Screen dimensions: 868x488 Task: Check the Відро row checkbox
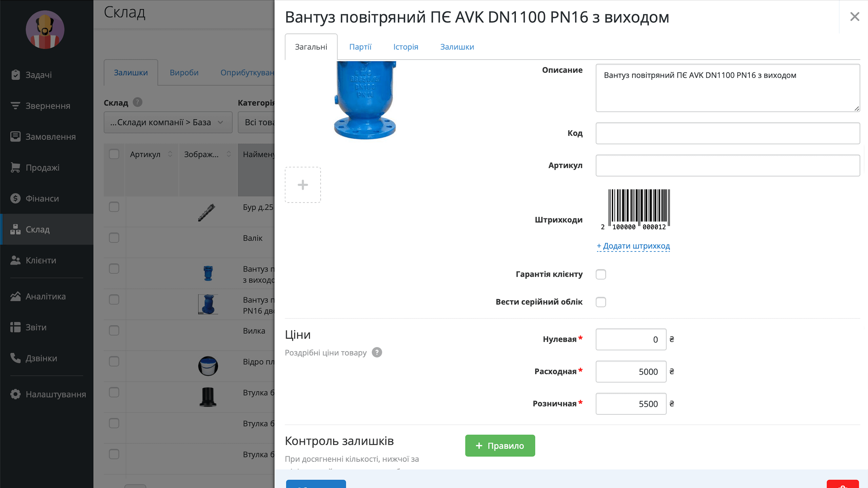[114, 361]
